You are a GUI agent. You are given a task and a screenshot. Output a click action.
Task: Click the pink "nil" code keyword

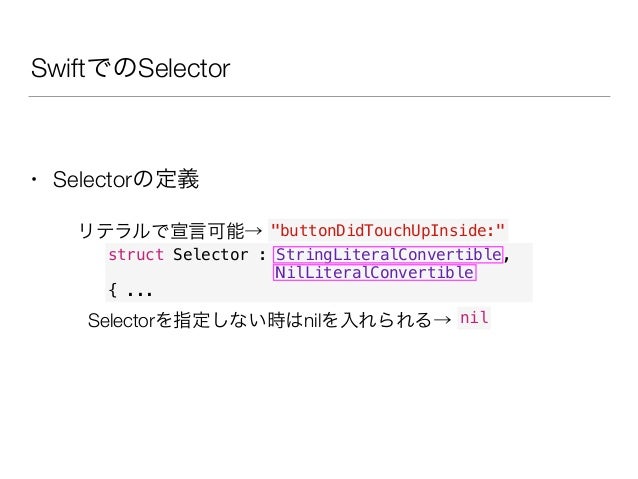click(474, 317)
